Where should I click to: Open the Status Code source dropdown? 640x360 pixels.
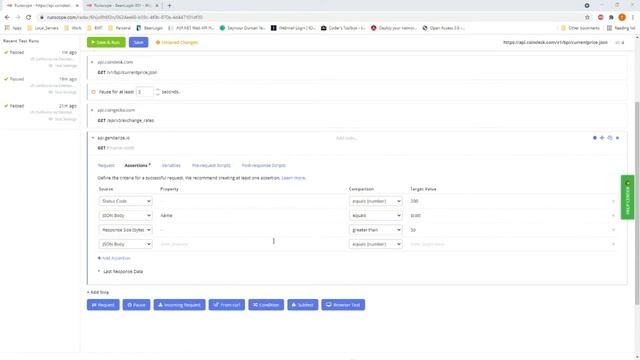click(125, 201)
